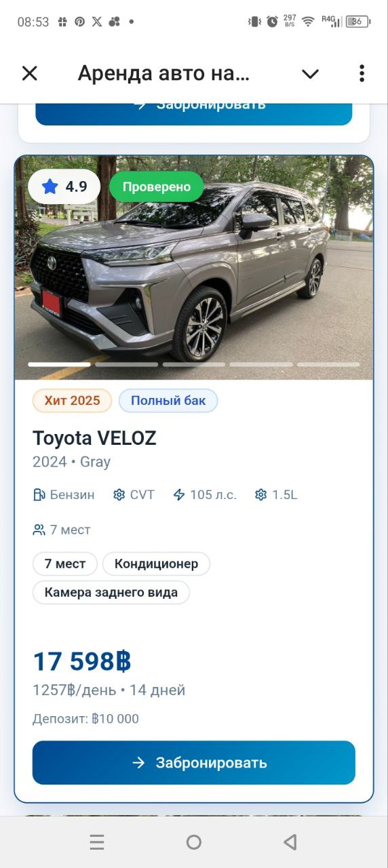Open the Toyota VELOZ title
The width and height of the screenshot is (388, 868).
click(94, 438)
